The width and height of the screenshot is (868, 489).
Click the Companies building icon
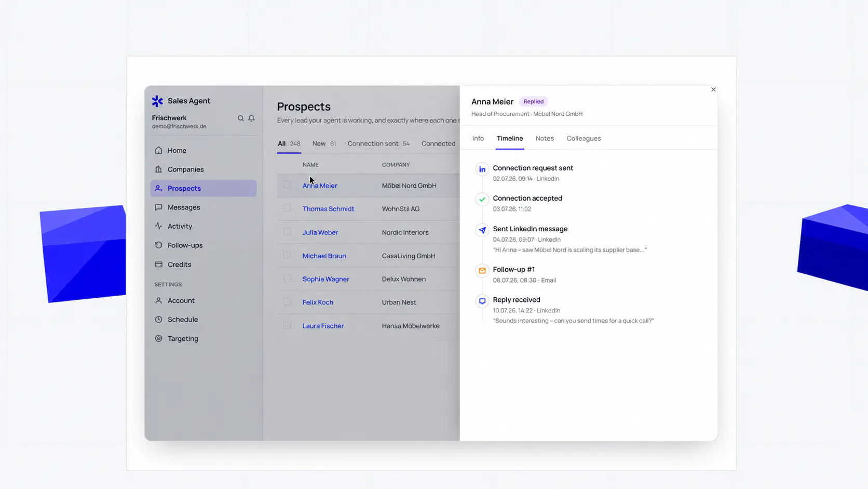pyautogui.click(x=159, y=169)
